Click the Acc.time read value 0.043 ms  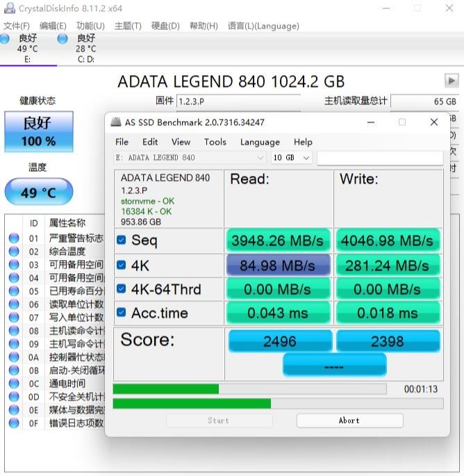click(278, 313)
